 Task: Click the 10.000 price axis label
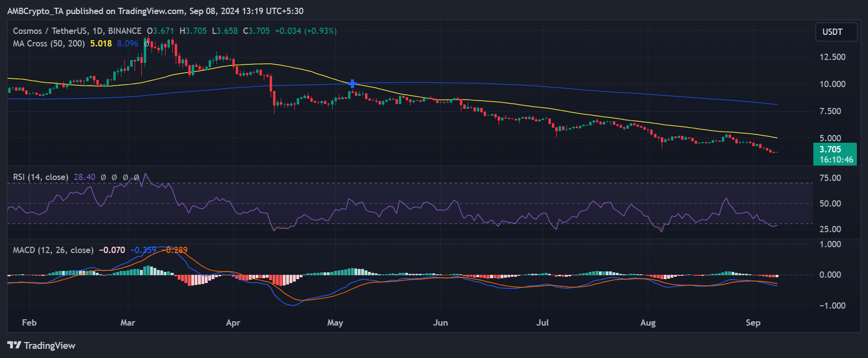[x=832, y=84]
